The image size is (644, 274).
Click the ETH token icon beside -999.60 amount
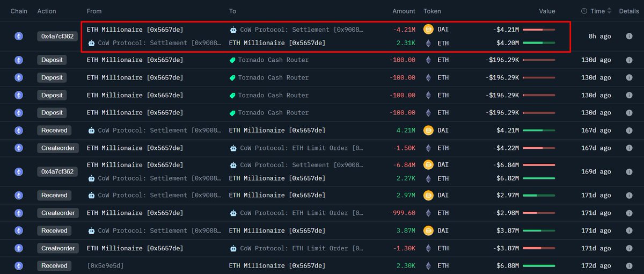428,213
